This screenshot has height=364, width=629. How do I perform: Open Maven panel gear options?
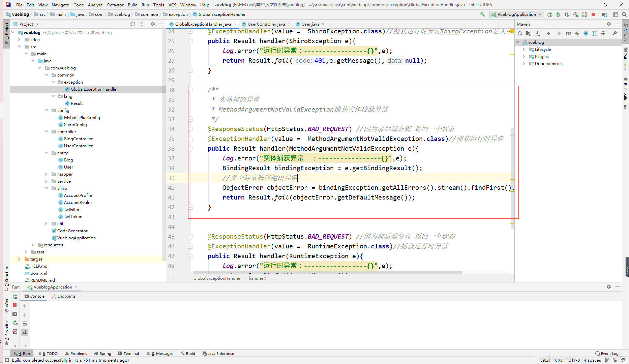point(609,24)
